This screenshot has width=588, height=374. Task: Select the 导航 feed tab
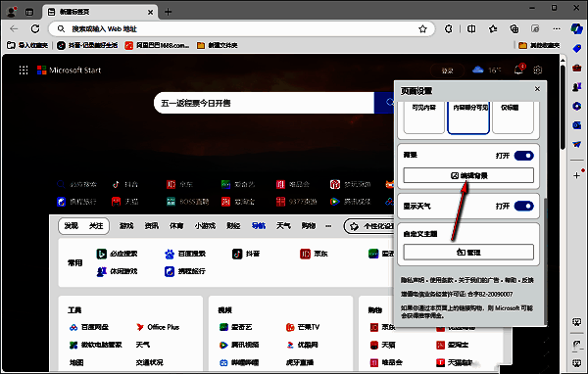(x=259, y=226)
